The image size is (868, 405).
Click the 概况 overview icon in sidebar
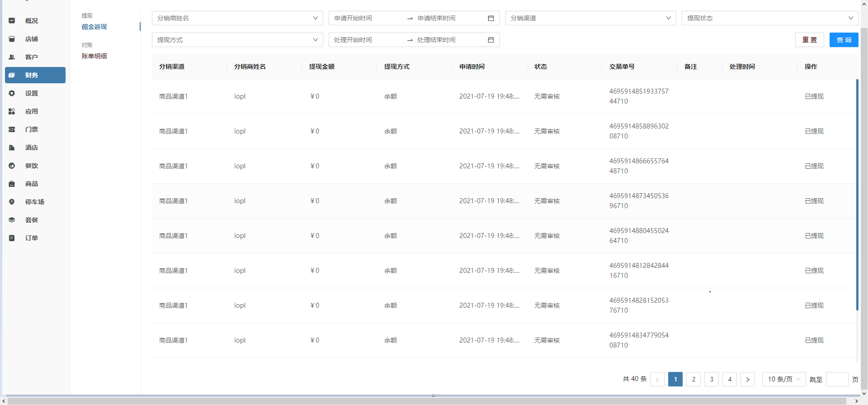coord(12,21)
